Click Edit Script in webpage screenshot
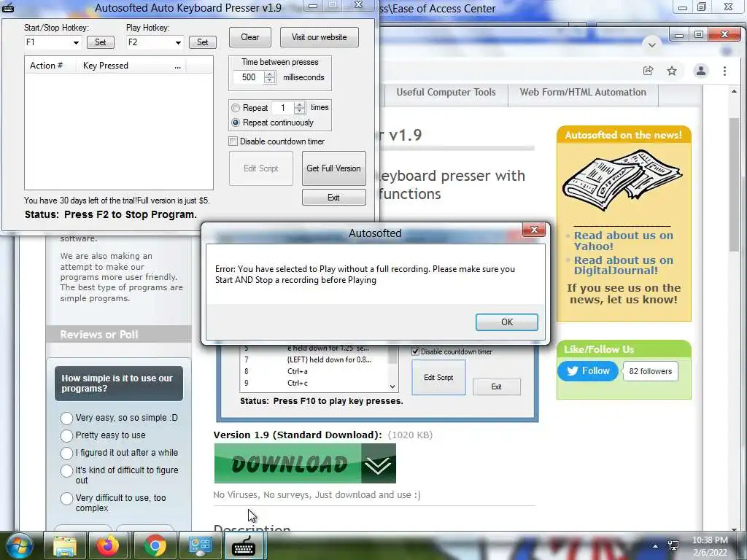This screenshot has width=747, height=560. [x=438, y=377]
